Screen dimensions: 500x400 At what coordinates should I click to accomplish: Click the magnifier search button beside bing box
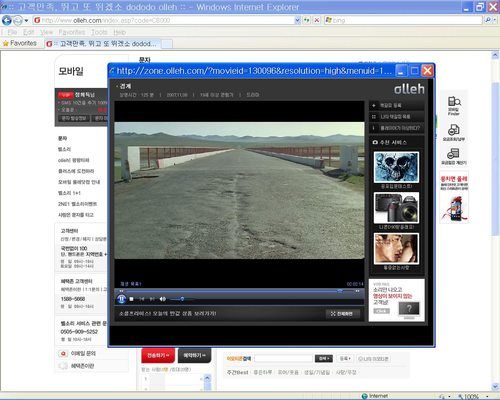tap(487, 20)
